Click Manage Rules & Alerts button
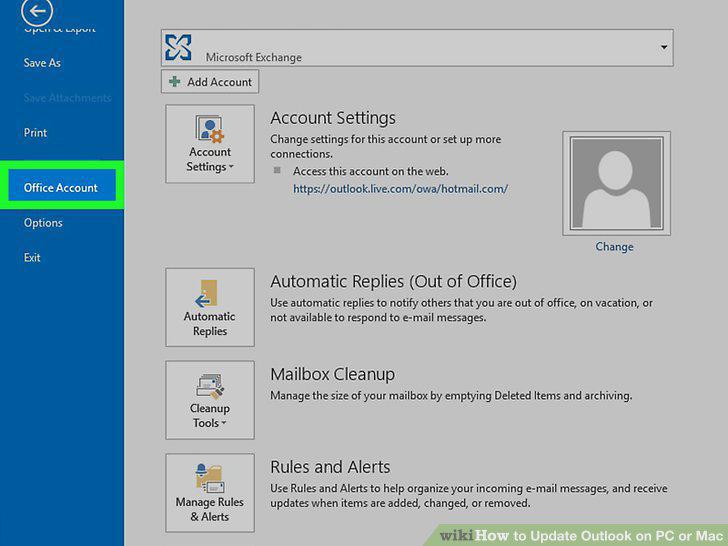Screen dimensions: 728x546 click(x=210, y=493)
